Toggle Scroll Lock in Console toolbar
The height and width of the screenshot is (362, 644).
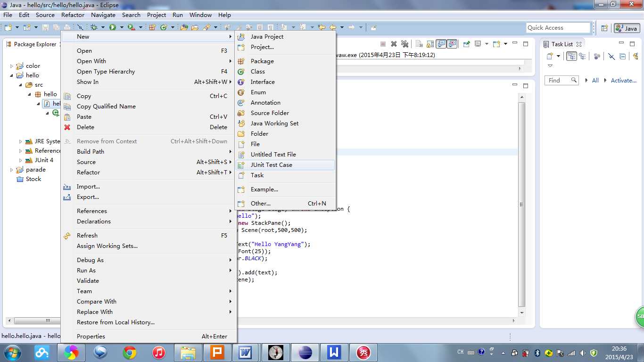click(x=430, y=44)
